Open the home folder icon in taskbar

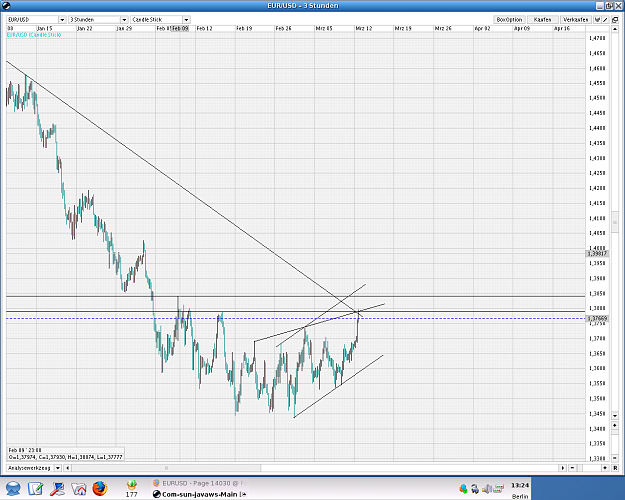tap(79, 488)
